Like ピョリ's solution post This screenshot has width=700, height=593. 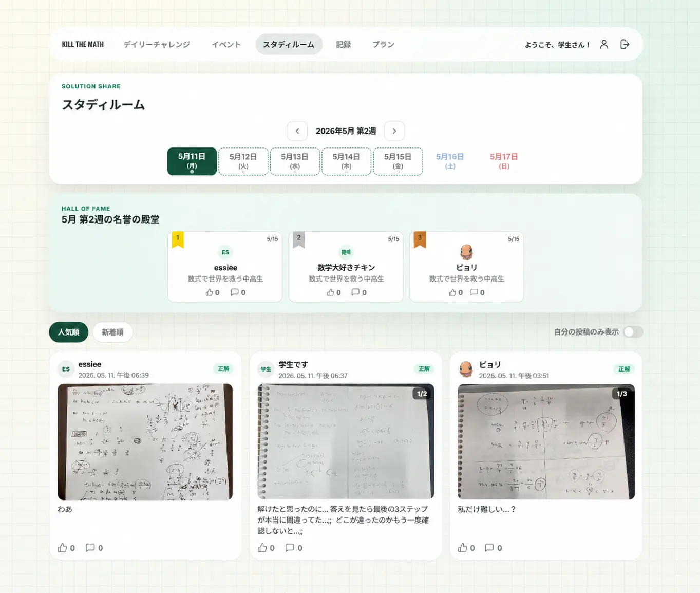point(463,548)
